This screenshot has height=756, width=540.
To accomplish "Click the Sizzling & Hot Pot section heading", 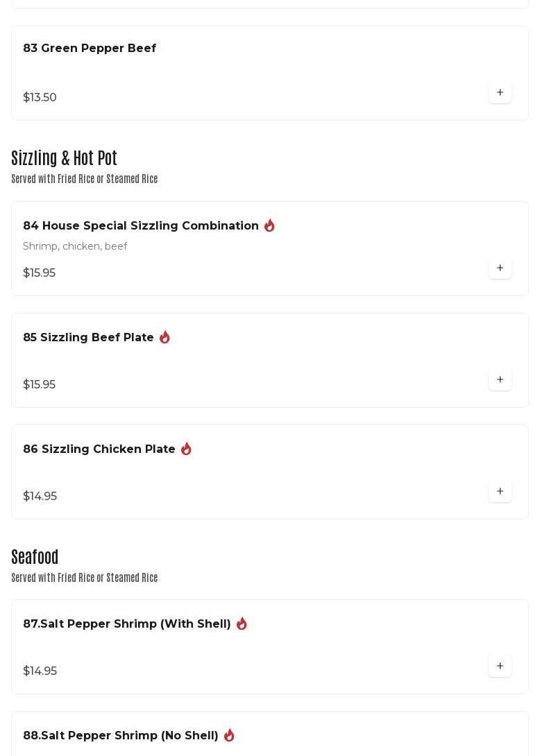I will (x=64, y=158).
